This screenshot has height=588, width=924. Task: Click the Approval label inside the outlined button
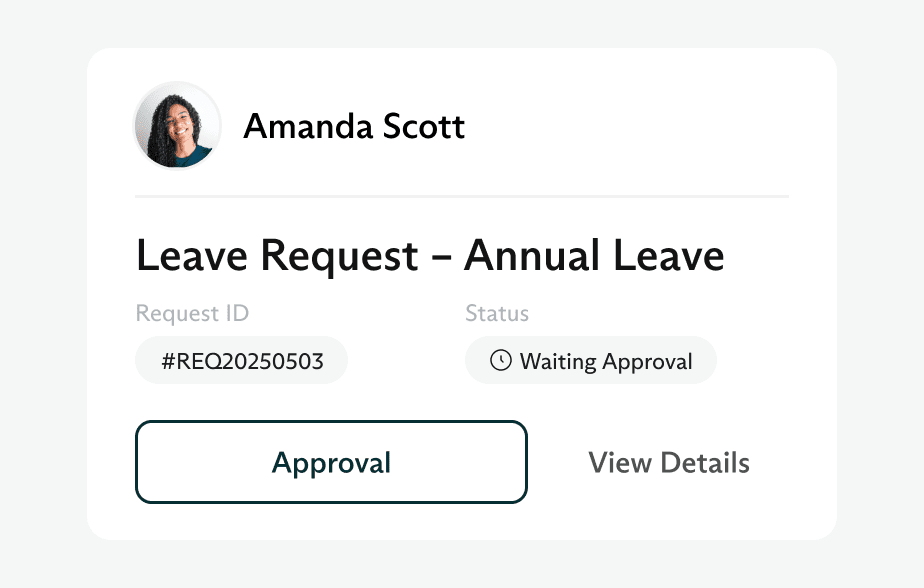point(331,463)
